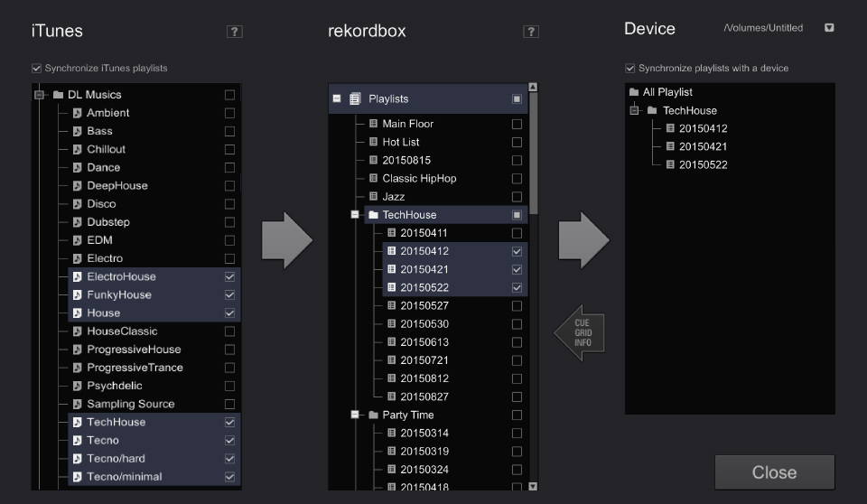Click the rekordbox to Device transfer arrow
867x504 pixels.
pyautogui.click(x=584, y=240)
